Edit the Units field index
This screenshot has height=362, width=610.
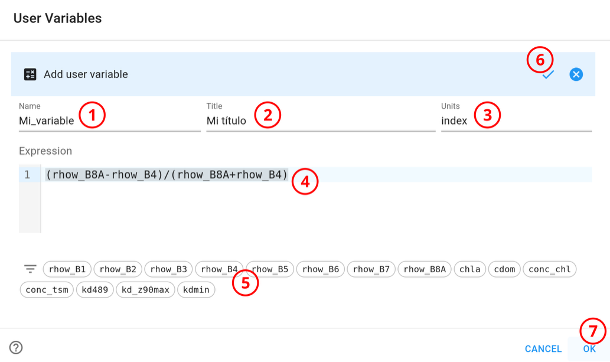pos(516,121)
